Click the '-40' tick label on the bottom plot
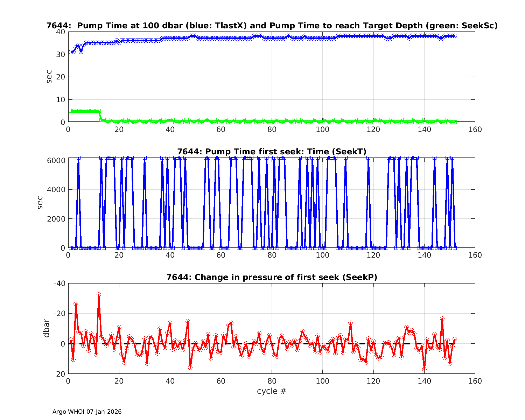525x420 pixels. 59,283
